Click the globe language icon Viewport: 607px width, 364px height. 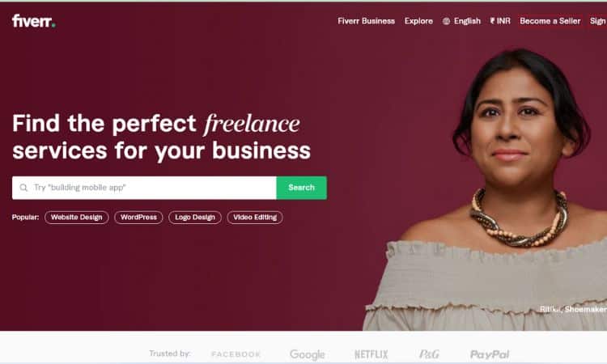[446, 21]
